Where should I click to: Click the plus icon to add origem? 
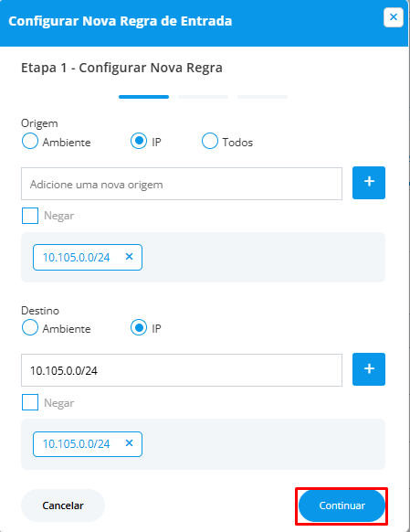pos(369,183)
